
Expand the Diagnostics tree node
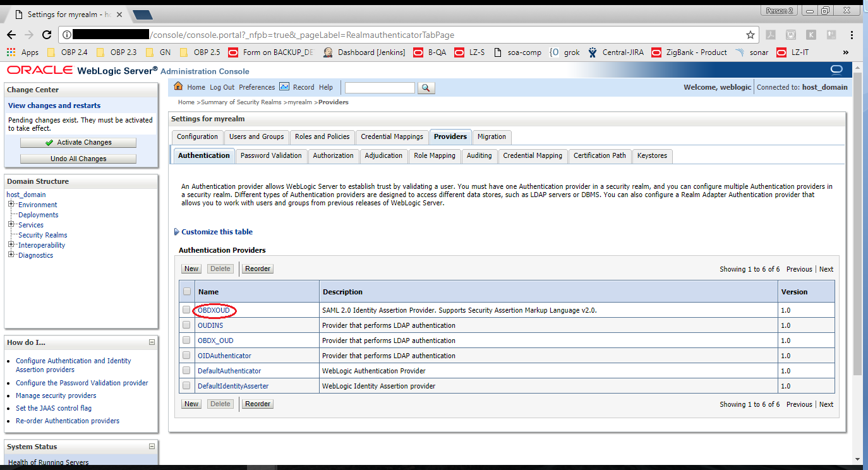pyautogui.click(x=11, y=255)
